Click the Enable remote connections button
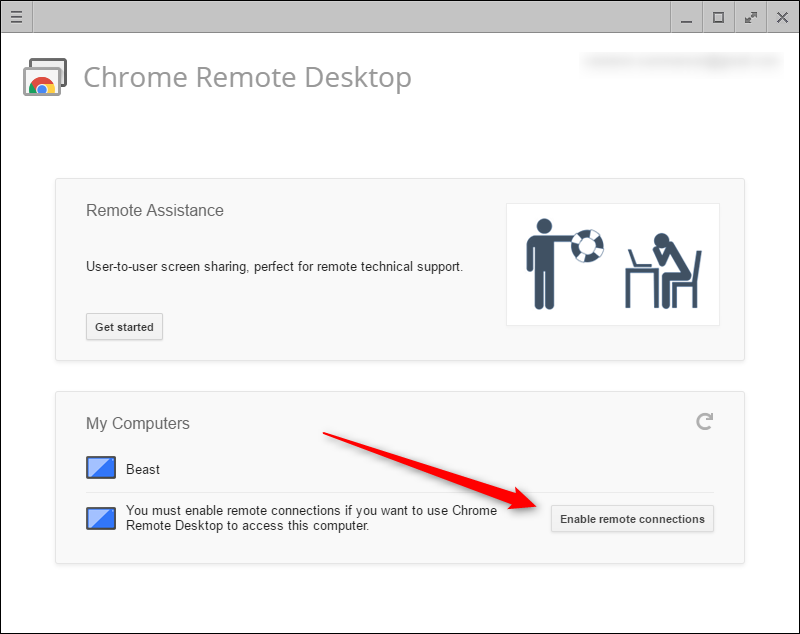The image size is (800, 634). pos(632,519)
